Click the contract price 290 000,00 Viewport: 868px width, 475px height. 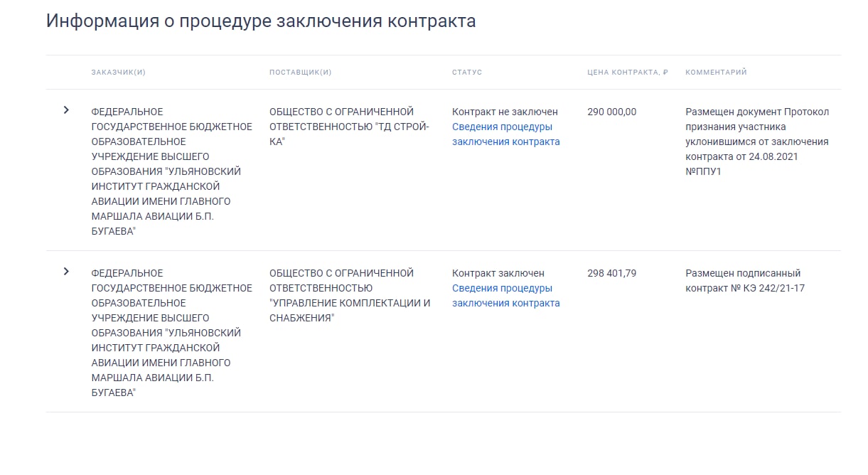tap(612, 112)
